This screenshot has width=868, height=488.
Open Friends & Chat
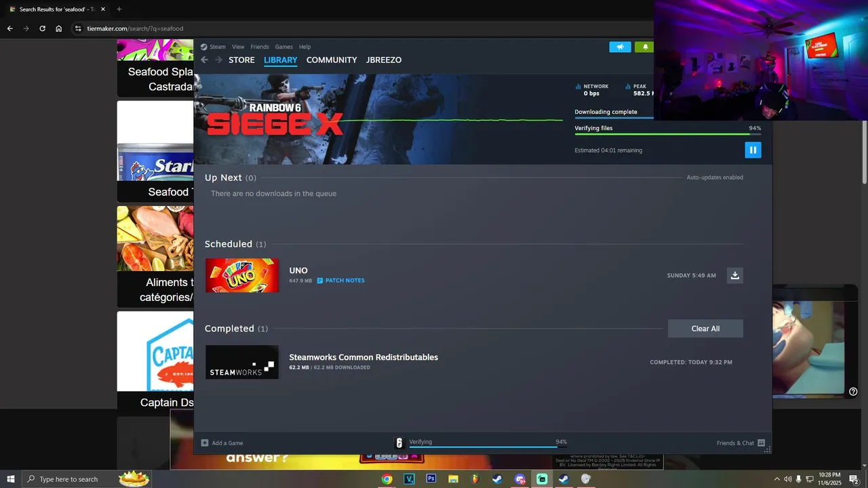coord(735,443)
